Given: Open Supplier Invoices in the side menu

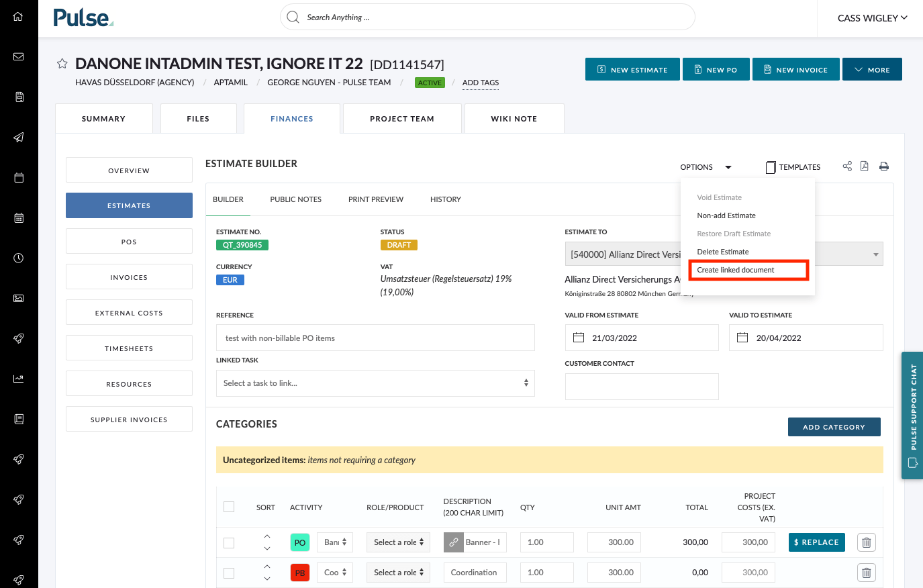Looking at the screenshot, I should pos(129,419).
